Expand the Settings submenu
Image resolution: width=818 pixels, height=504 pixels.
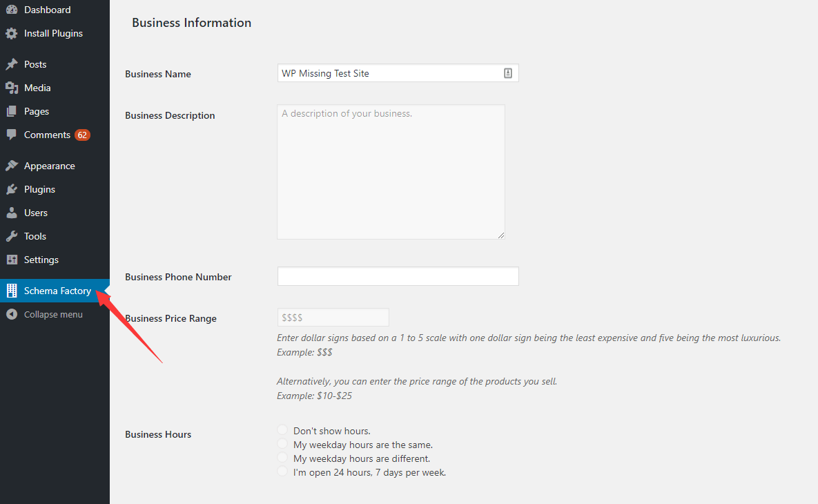41,260
